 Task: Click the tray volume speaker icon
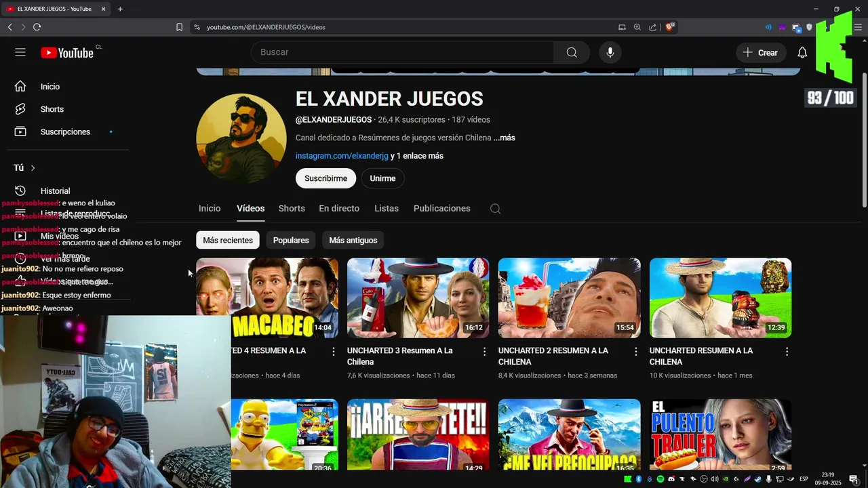[x=715, y=479]
